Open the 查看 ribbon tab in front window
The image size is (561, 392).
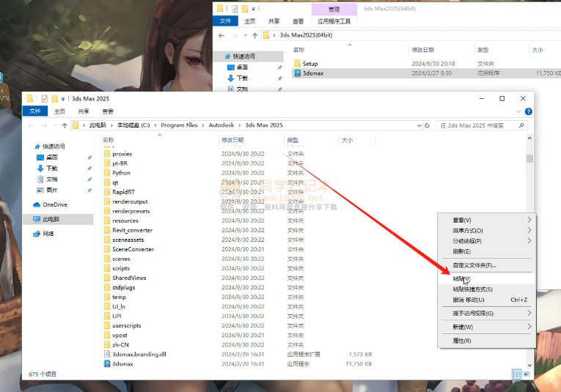point(108,111)
